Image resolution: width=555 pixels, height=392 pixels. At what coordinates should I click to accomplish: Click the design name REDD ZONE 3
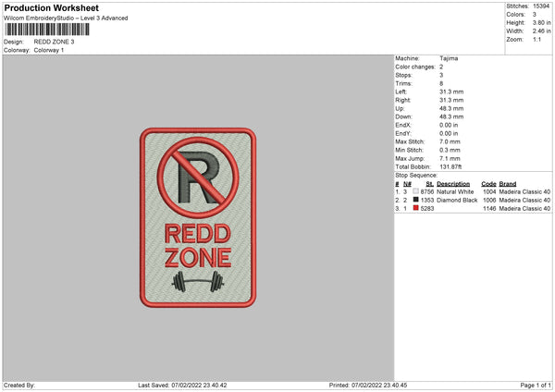[x=53, y=42]
